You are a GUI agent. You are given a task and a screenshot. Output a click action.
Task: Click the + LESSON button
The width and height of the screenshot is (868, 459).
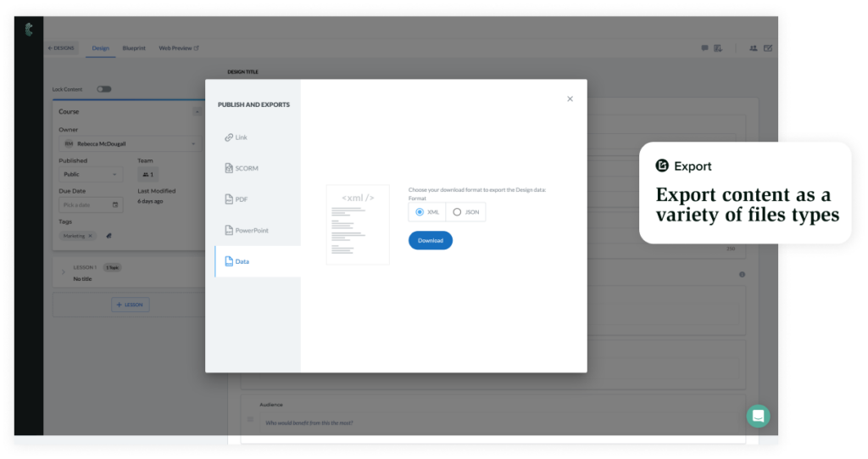[x=130, y=305]
